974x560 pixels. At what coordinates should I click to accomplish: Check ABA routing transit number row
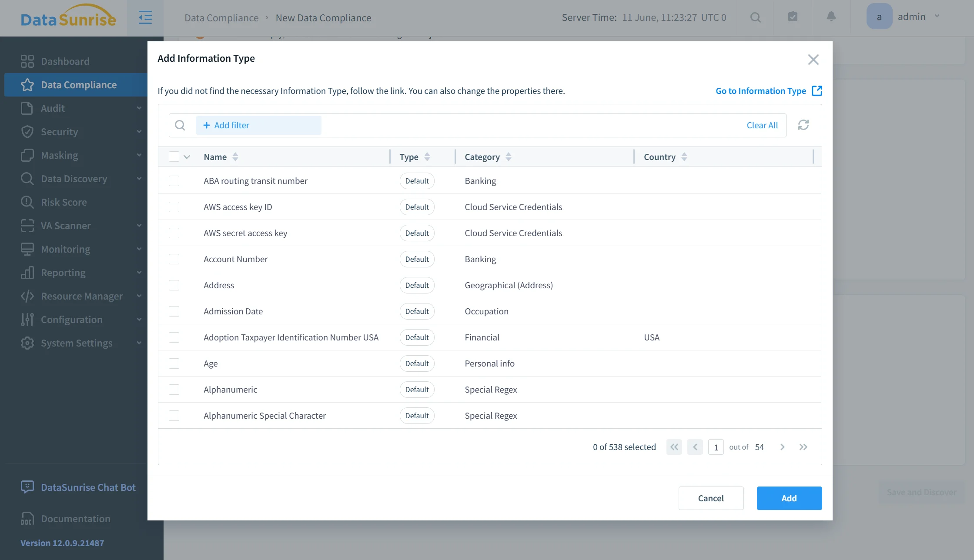click(174, 181)
